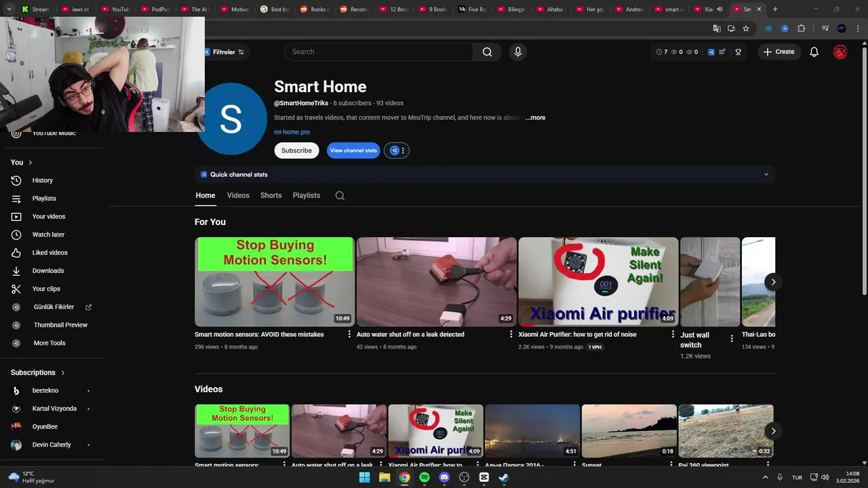Play Stop Buying Motion Sensors thumbnail
The image size is (868, 488).
click(x=275, y=282)
